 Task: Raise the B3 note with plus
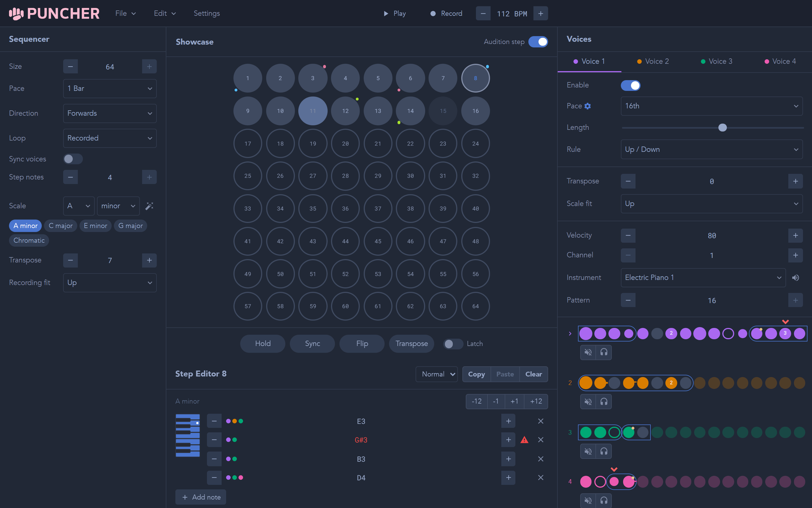coord(508,459)
